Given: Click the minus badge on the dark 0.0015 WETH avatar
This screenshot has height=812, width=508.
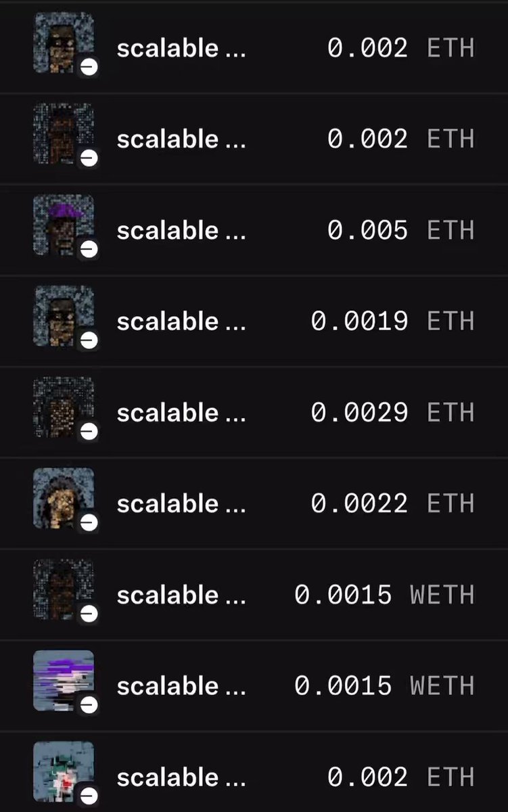Looking at the screenshot, I should click(x=89, y=614).
